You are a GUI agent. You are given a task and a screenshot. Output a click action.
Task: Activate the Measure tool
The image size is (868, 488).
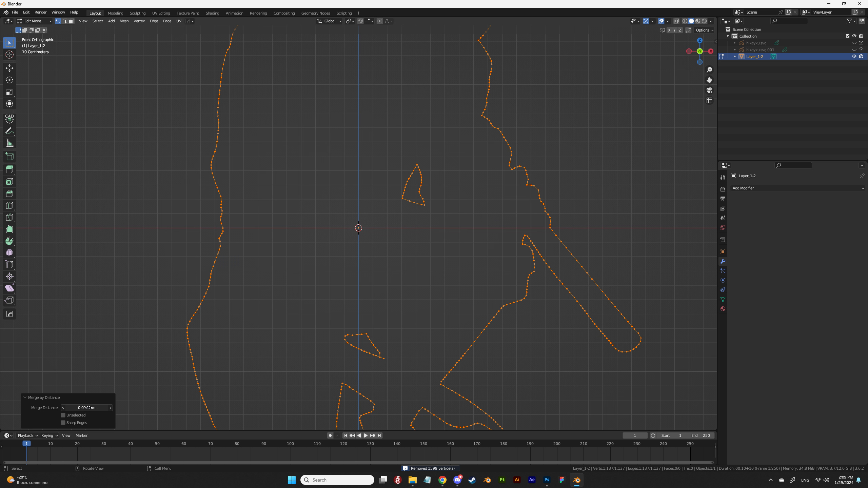(x=9, y=143)
